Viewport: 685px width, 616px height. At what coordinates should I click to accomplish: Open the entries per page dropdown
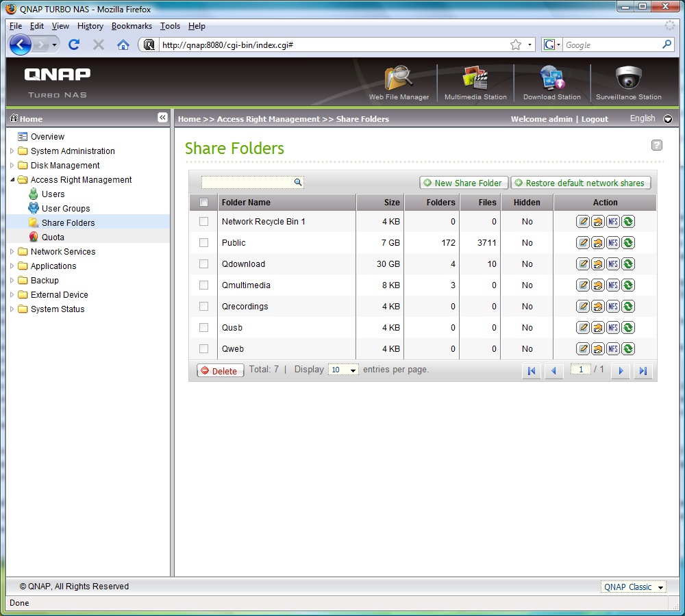[x=343, y=370]
